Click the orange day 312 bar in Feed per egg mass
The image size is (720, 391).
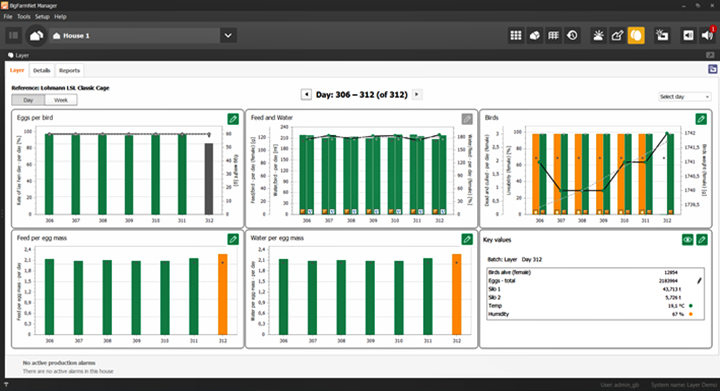point(223,294)
